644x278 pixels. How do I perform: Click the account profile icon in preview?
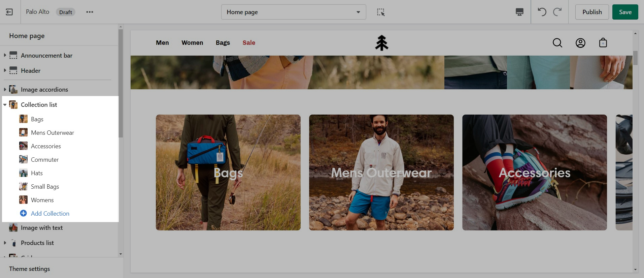580,43
